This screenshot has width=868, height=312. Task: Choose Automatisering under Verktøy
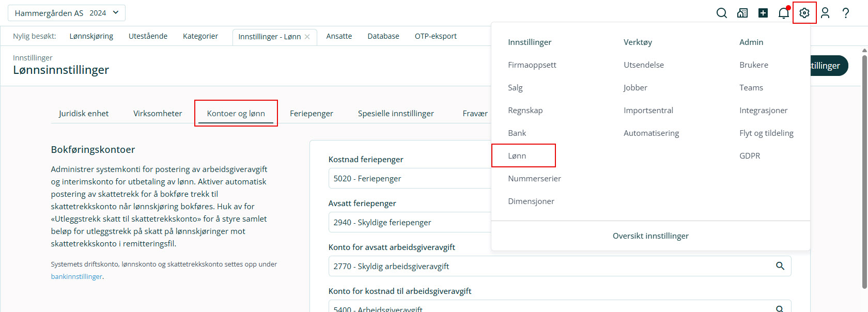coord(651,133)
